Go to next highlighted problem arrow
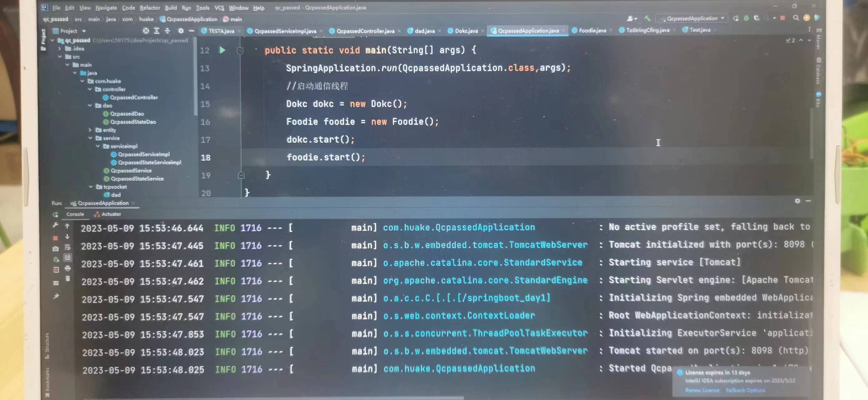868x400 pixels. (809, 41)
